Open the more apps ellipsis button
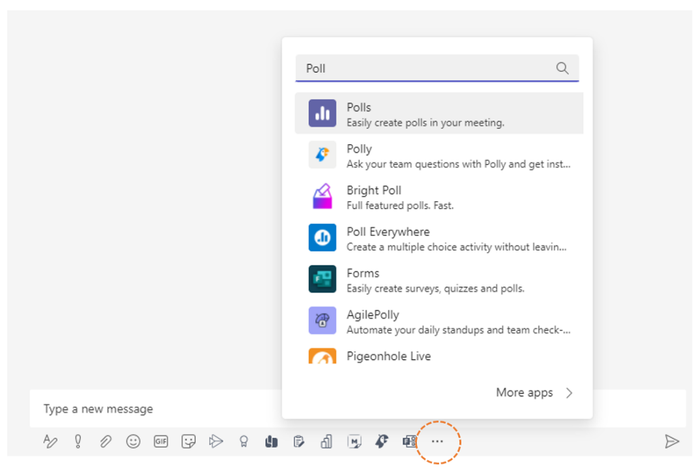Viewport: 697px width, 467px height. click(x=437, y=441)
